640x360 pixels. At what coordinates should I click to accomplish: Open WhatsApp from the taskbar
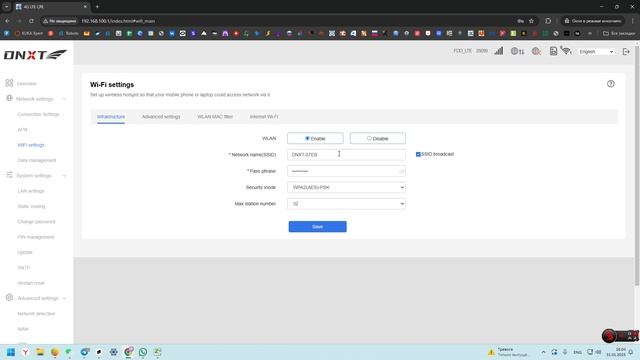(x=143, y=352)
